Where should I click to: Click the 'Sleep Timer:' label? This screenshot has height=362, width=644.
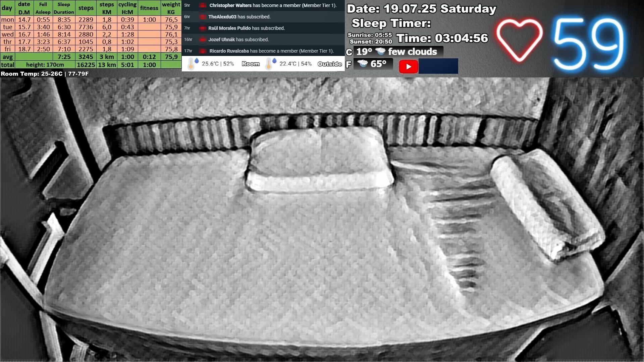point(391,23)
